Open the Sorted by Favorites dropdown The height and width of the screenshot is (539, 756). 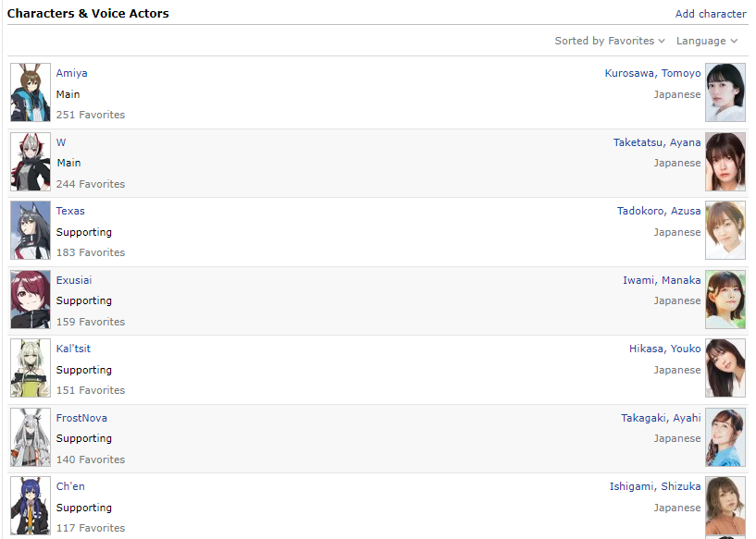click(x=610, y=41)
